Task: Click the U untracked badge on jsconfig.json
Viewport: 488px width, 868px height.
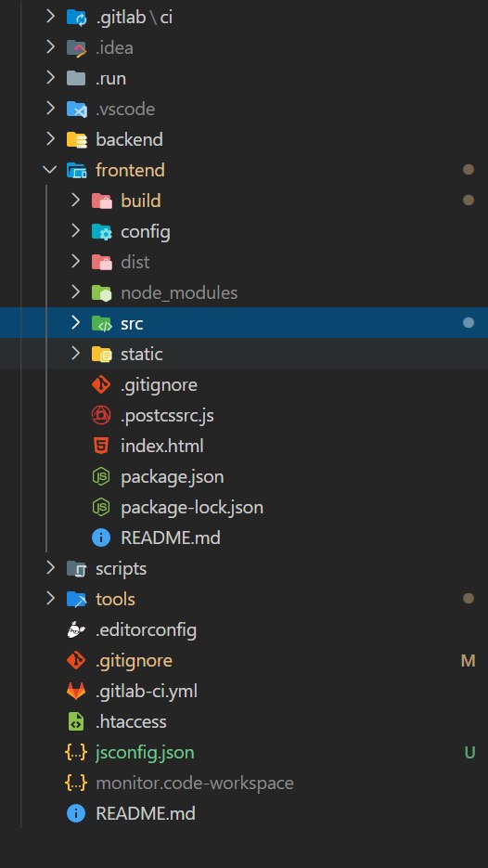Action: [469, 752]
